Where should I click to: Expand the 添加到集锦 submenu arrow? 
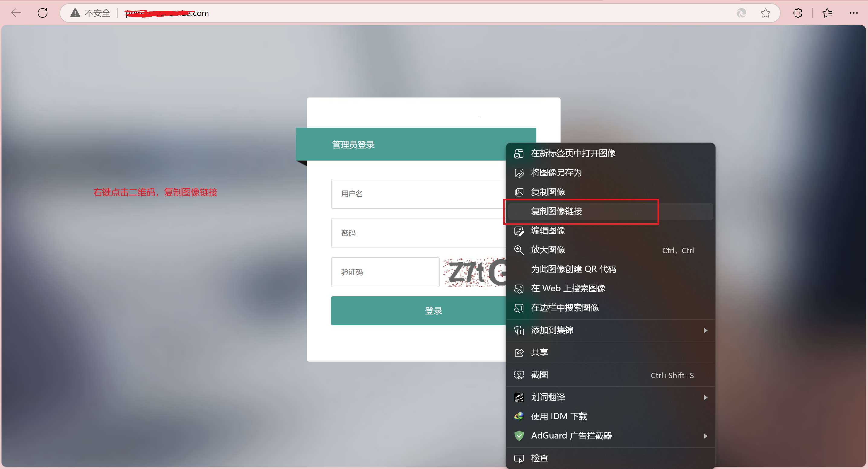tap(705, 330)
